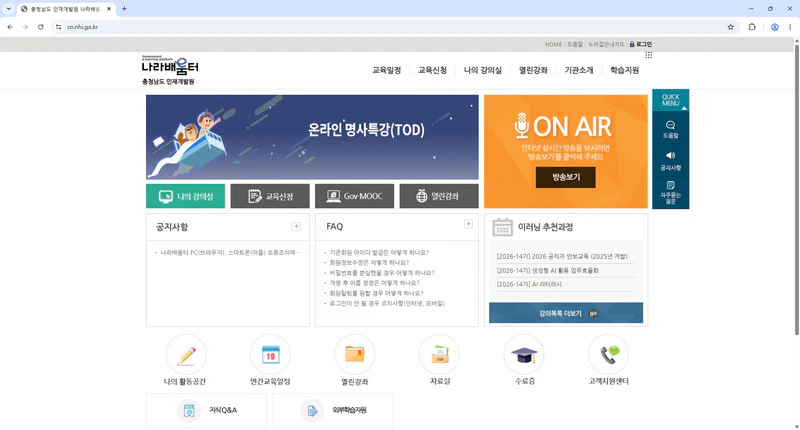Open course 생성형 AI 활용 업무효율화
The width and height of the screenshot is (800, 430).
coord(547,270)
